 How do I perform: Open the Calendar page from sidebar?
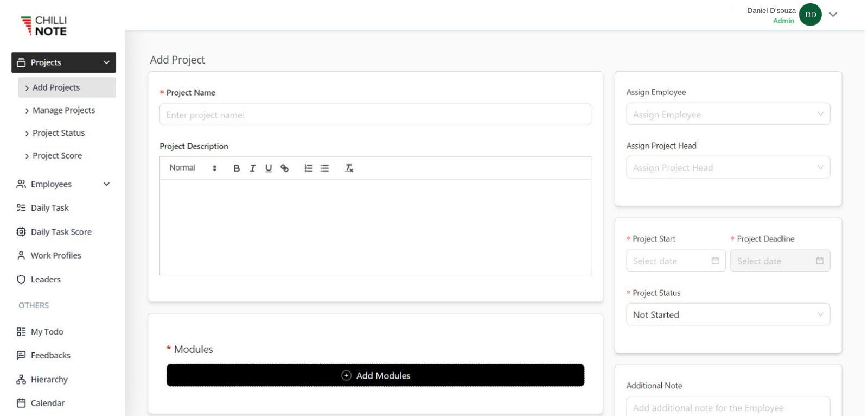point(48,403)
